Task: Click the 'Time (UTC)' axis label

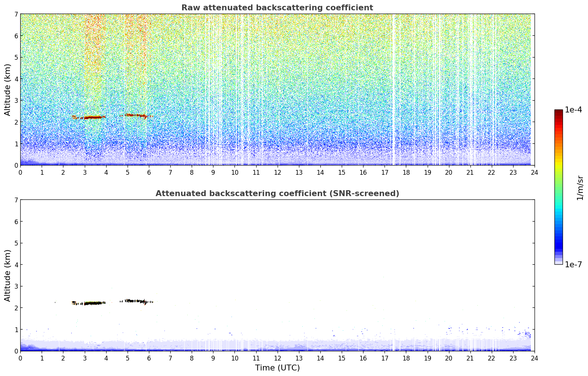Action: click(x=277, y=368)
